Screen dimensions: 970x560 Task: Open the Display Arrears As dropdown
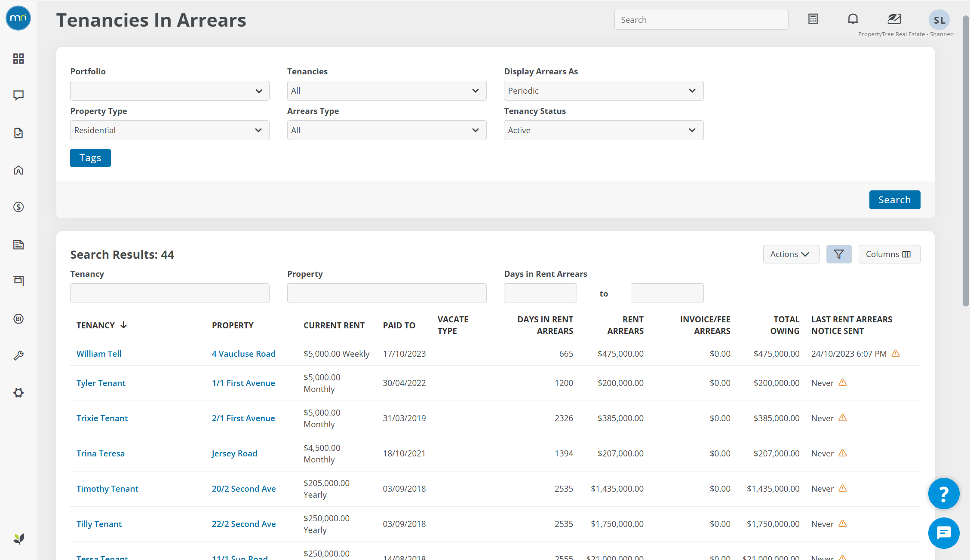(x=603, y=91)
